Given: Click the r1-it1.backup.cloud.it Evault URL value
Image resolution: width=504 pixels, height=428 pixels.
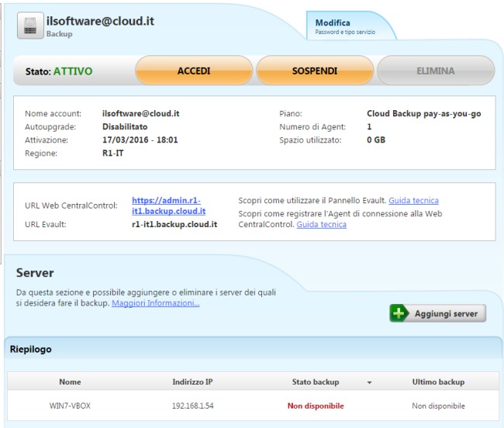Looking at the screenshot, I should tap(174, 224).
